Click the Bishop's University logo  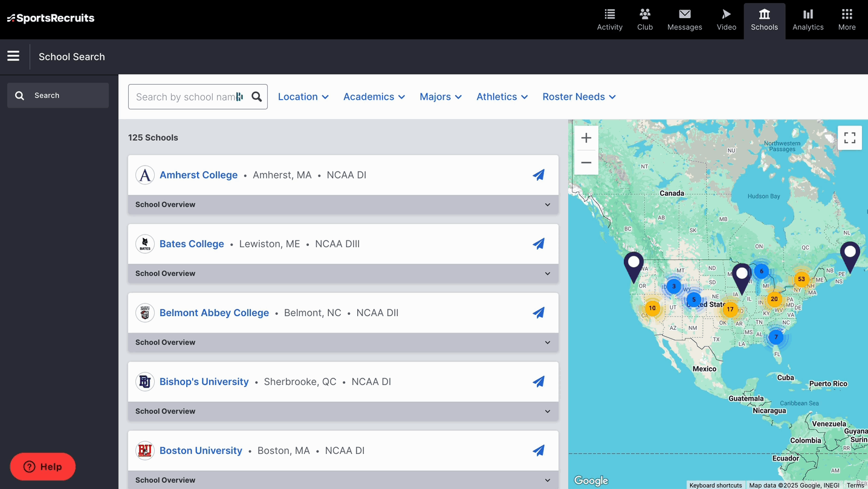145,381
